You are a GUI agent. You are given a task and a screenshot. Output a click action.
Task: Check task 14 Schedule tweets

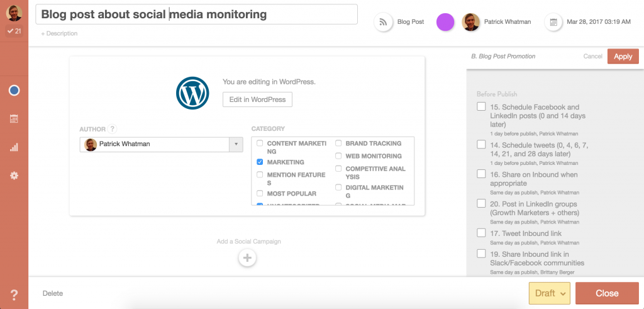(481, 145)
